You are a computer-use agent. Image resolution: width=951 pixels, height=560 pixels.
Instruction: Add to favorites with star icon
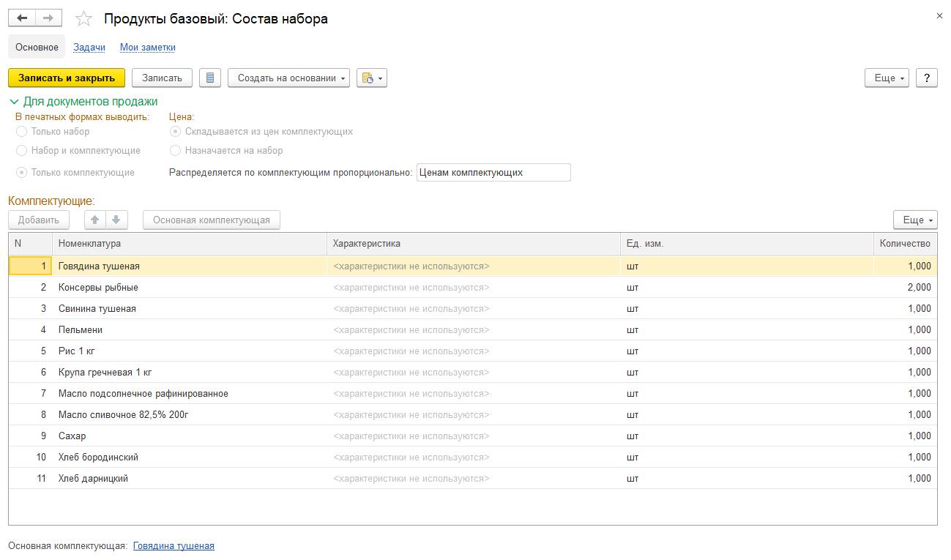[x=84, y=19]
